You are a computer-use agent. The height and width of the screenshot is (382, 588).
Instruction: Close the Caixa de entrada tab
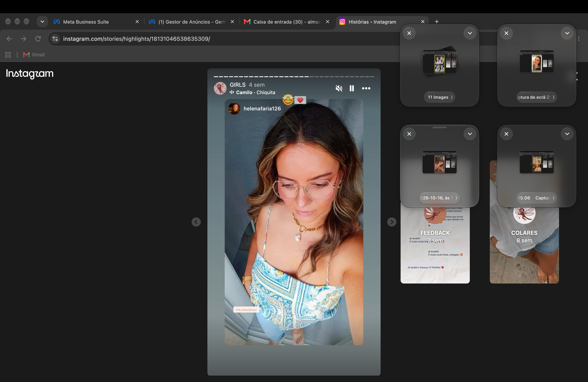(327, 22)
